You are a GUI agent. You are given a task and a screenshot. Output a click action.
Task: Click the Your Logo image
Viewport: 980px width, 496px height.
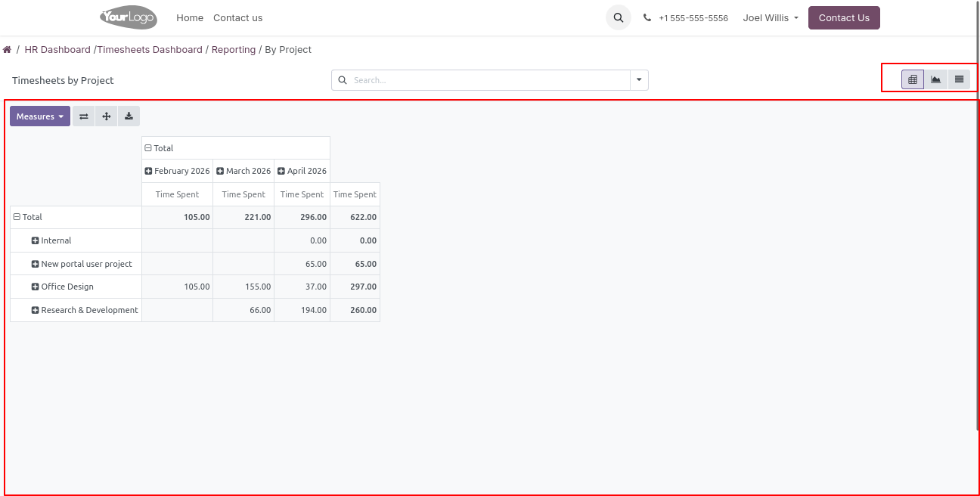pyautogui.click(x=129, y=17)
